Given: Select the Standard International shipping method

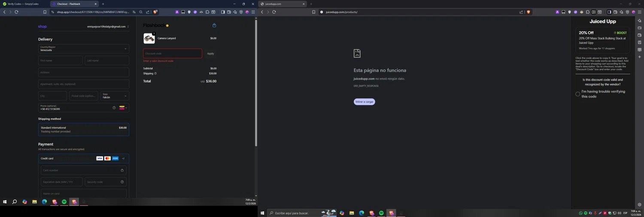Looking at the screenshot, I should [x=83, y=130].
